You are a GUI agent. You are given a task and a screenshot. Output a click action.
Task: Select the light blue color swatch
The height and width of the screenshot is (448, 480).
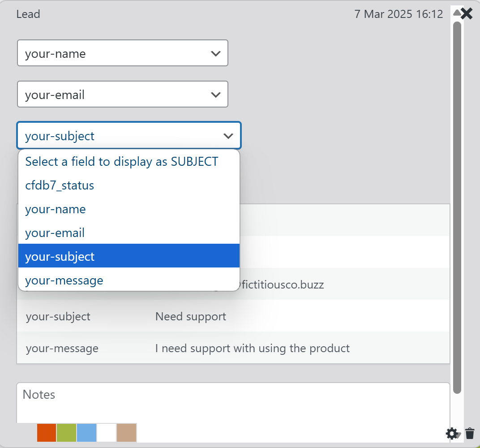(x=86, y=433)
